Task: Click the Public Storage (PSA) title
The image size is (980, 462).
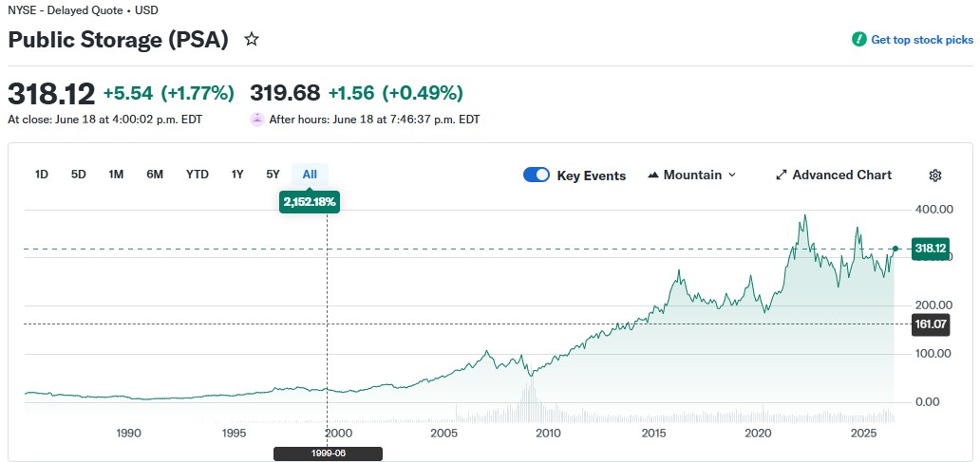Action: click(118, 40)
